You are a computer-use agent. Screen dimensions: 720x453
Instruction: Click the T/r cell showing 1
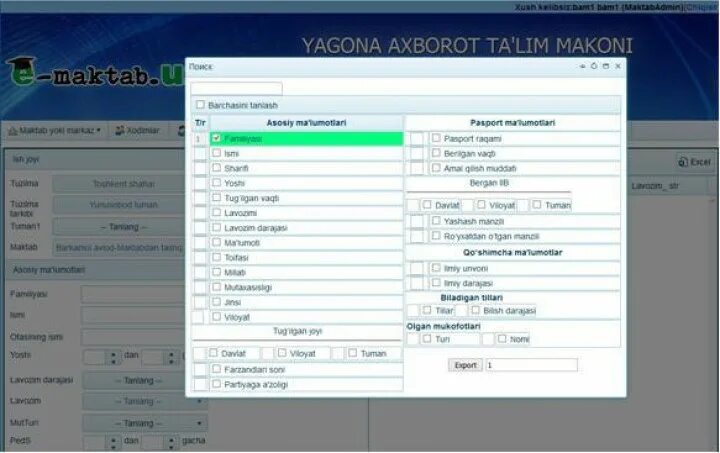point(200,139)
